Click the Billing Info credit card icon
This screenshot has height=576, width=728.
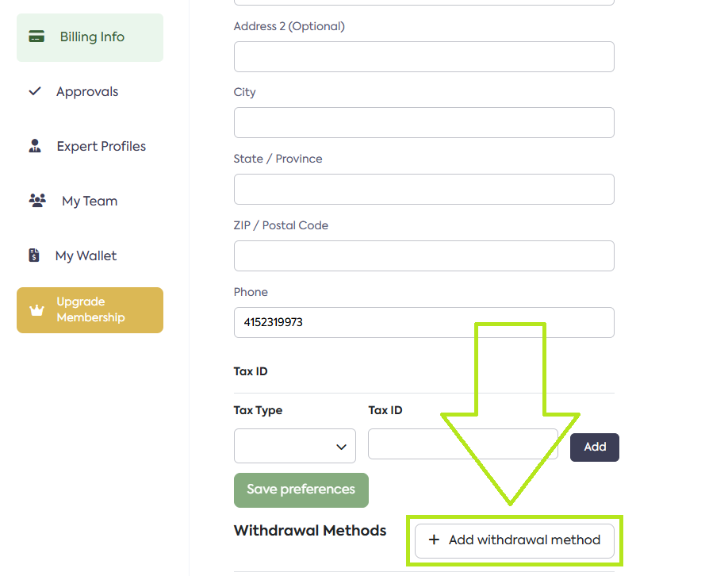36,36
